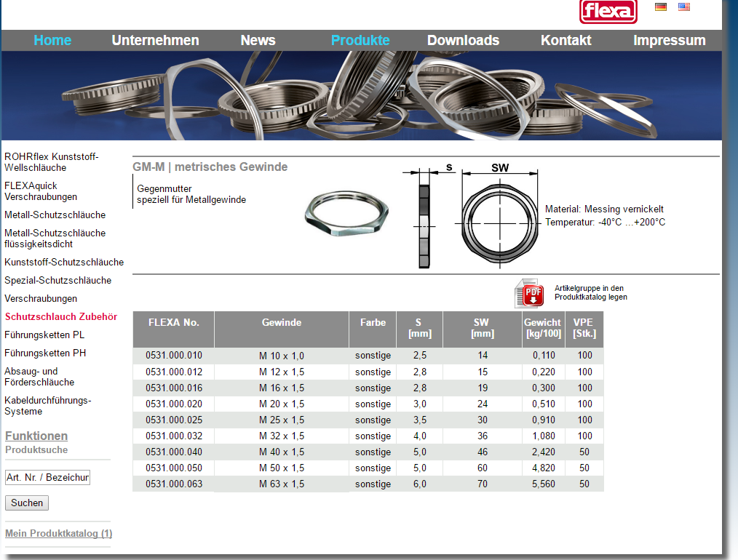Screen dimensions: 738x560
Task: Click the Funktionen heading link
Action: [x=36, y=436]
